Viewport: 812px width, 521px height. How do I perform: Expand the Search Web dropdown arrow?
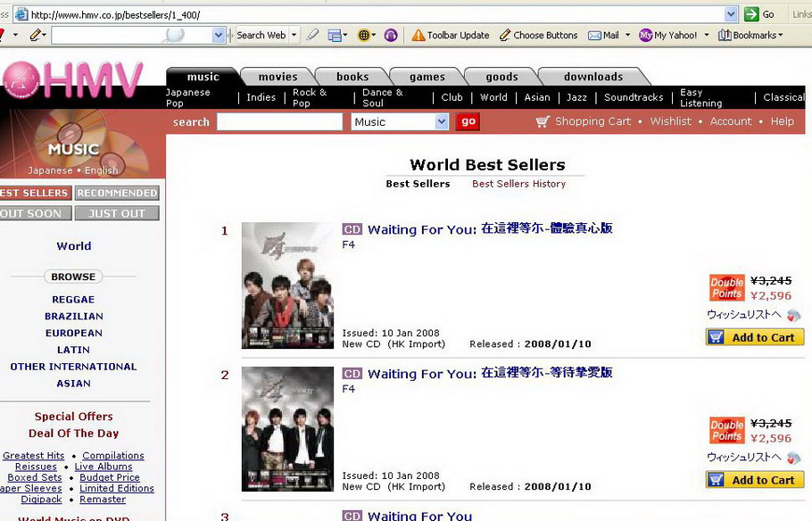pyautogui.click(x=294, y=35)
